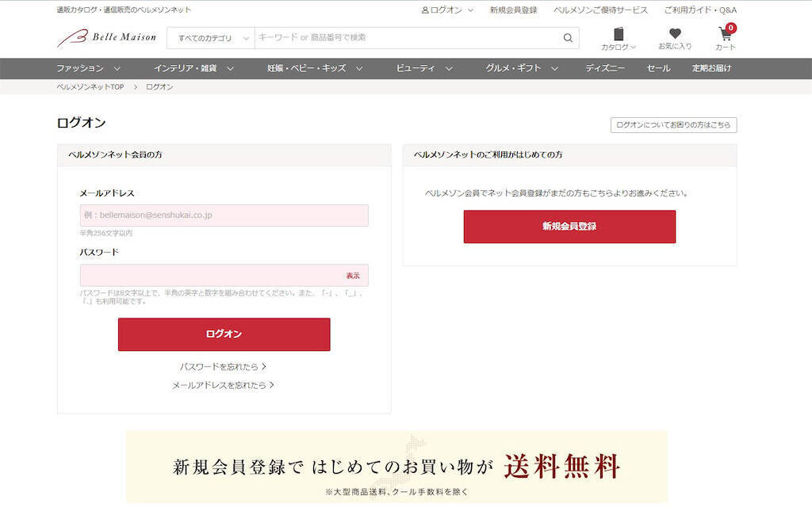This screenshot has height=511, width=812.
Task: Toggle password visibility with 表示
Action: click(x=353, y=276)
